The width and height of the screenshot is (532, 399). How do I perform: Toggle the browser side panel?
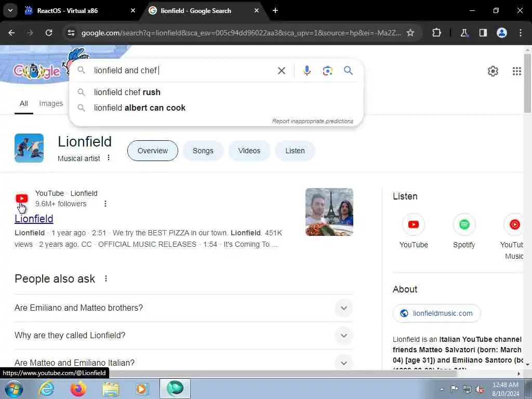[483, 33]
